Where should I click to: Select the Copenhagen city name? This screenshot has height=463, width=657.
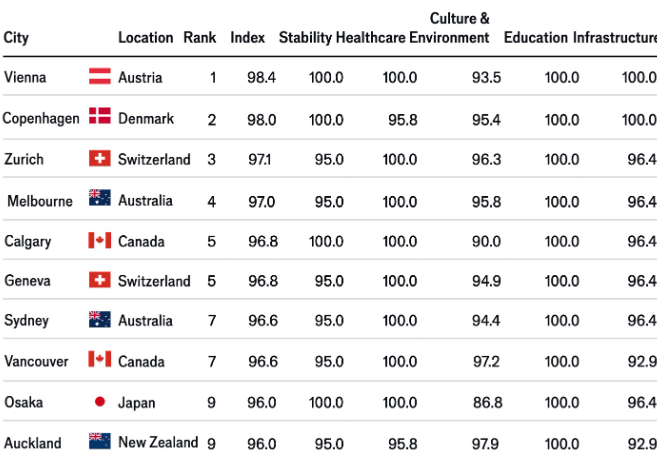pyautogui.click(x=41, y=119)
